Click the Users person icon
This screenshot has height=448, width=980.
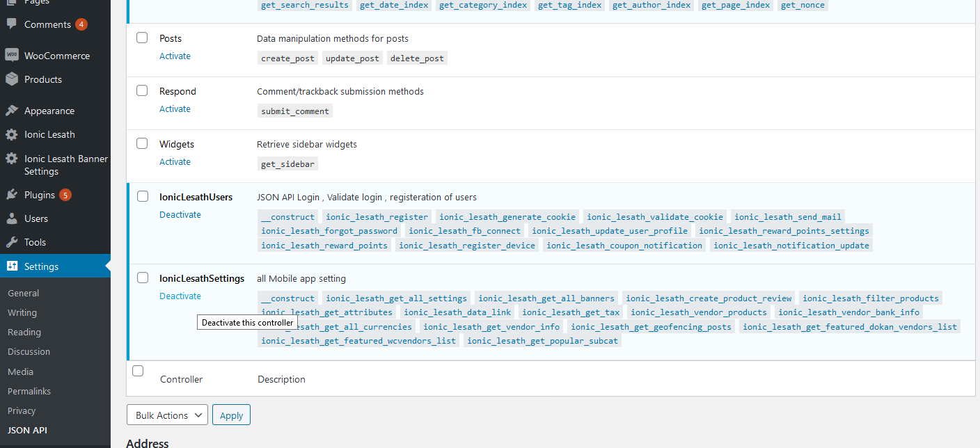(x=11, y=218)
